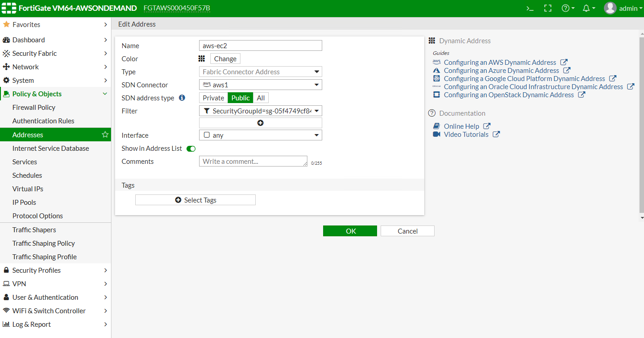The height and width of the screenshot is (338, 644).
Task: Click the admin avatar icon
Action: [610, 8]
